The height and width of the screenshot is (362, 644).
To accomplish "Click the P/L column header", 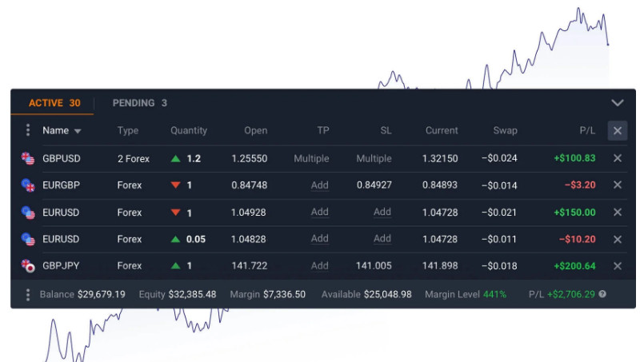I will (x=587, y=130).
